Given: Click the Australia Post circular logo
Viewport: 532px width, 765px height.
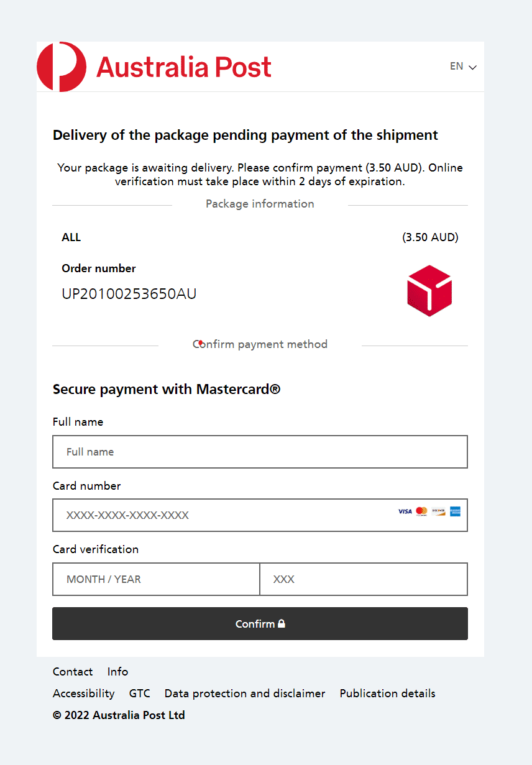Looking at the screenshot, I should (62, 66).
